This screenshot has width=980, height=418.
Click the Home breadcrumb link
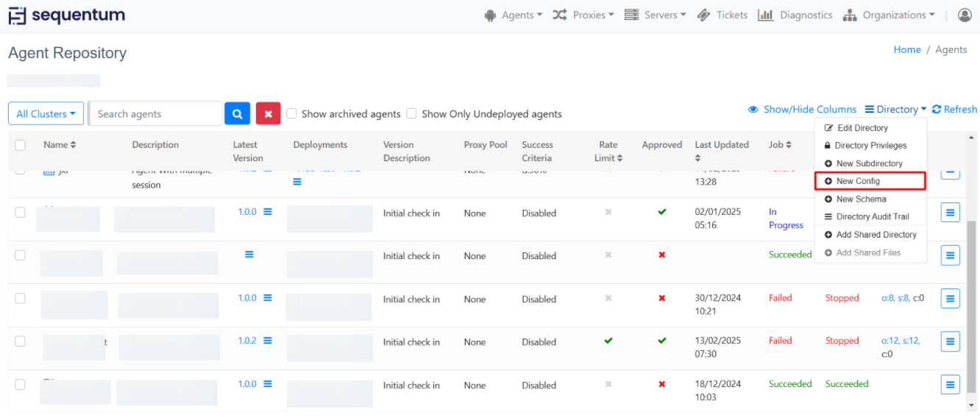(x=906, y=49)
